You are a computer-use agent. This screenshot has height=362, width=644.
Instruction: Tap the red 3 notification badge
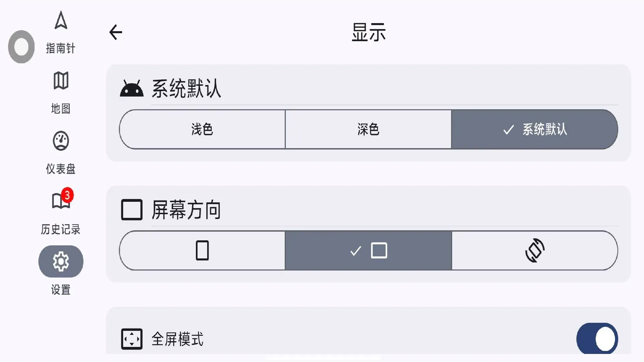point(67,195)
